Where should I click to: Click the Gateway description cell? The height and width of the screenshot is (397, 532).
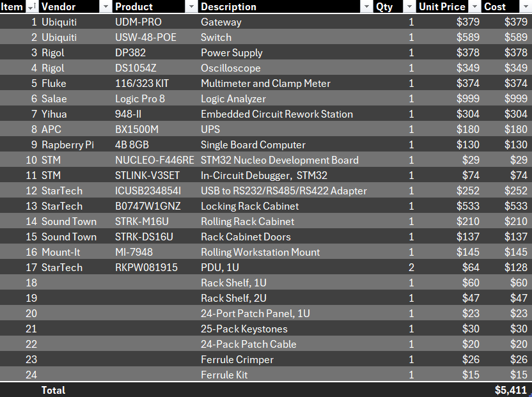pos(286,22)
